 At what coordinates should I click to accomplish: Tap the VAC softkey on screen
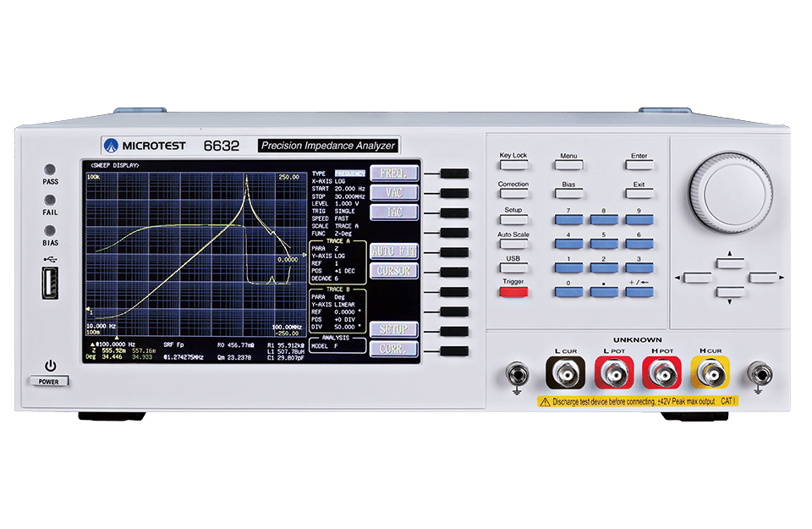pyautogui.click(x=394, y=193)
